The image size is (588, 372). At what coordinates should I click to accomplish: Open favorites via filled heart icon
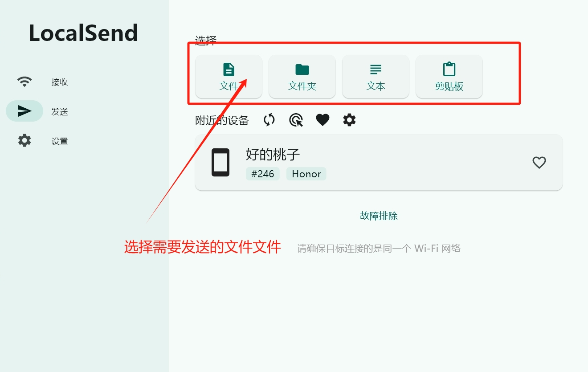coord(323,120)
